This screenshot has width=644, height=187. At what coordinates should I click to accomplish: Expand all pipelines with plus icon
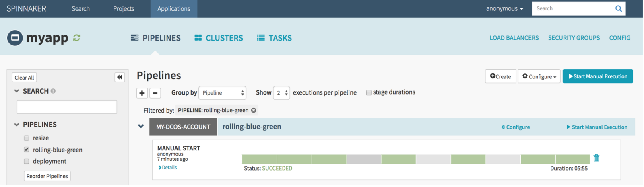(142, 93)
